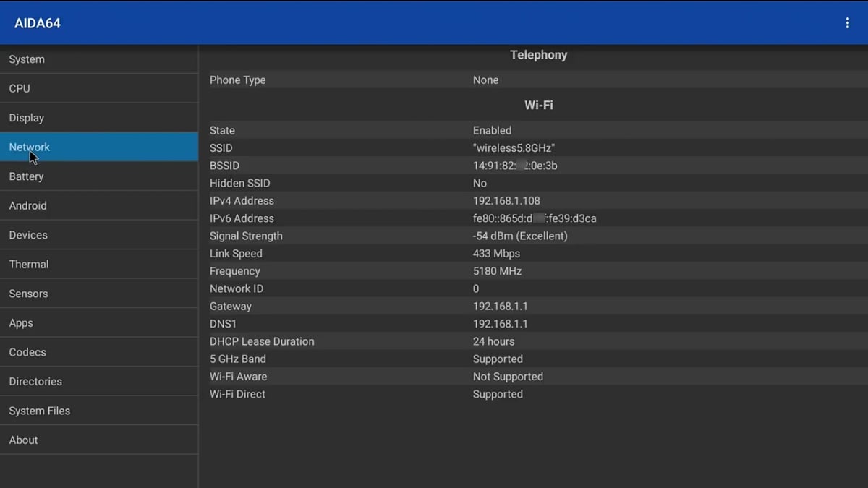Show the Android information page
The width and height of the screenshot is (868, 488).
[99, 205]
